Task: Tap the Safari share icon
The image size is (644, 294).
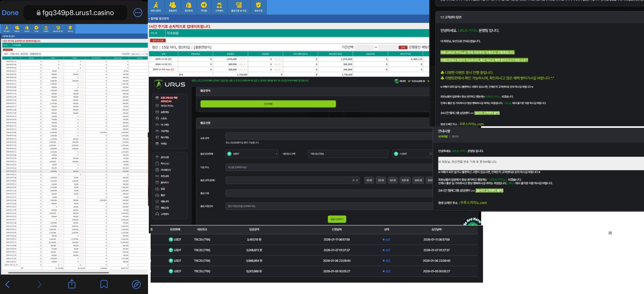Action: pyautogui.click(x=72, y=284)
